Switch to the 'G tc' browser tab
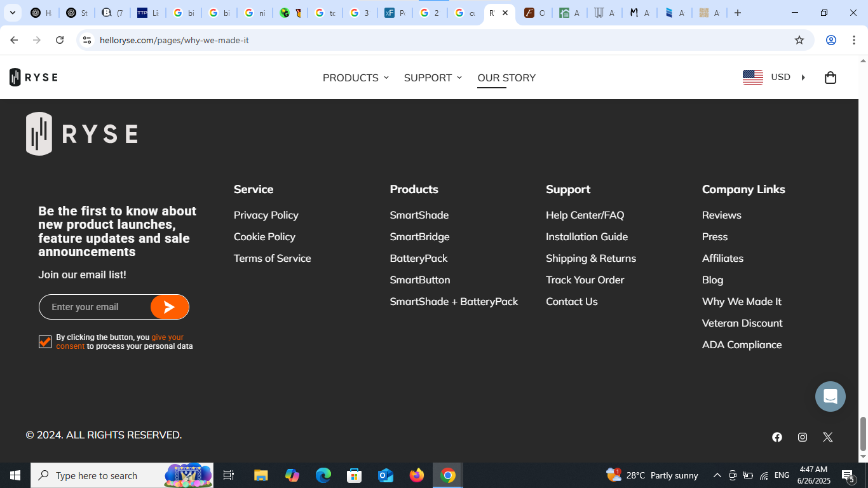868x488 pixels. click(x=324, y=13)
